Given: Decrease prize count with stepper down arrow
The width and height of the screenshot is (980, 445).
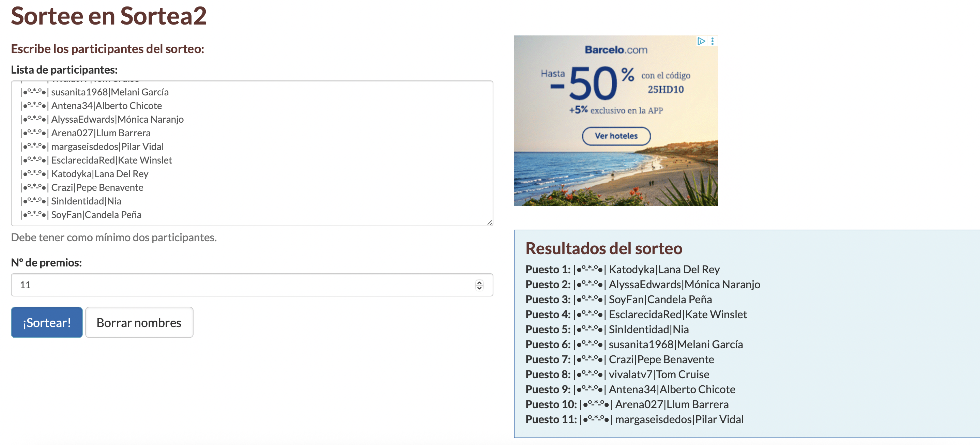Looking at the screenshot, I should click(x=479, y=288).
